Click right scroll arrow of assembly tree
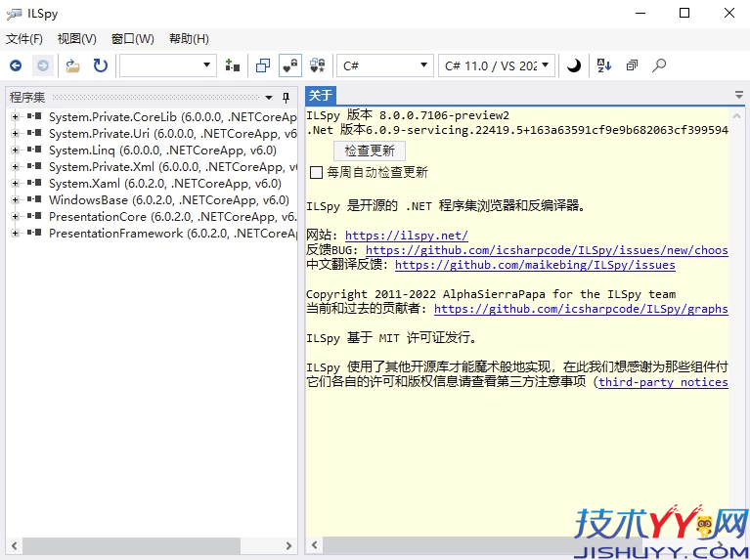Viewport: 750px width, 560px height. (288, 545)
